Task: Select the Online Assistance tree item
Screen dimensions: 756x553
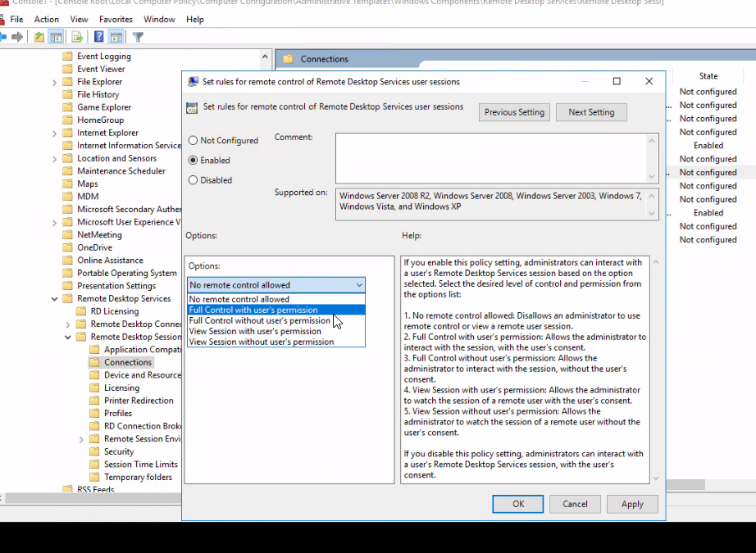Action: pos(110,261)
